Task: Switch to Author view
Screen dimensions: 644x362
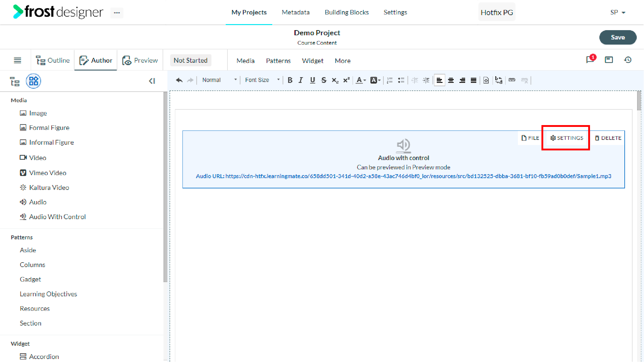Action: pos(96,60)
